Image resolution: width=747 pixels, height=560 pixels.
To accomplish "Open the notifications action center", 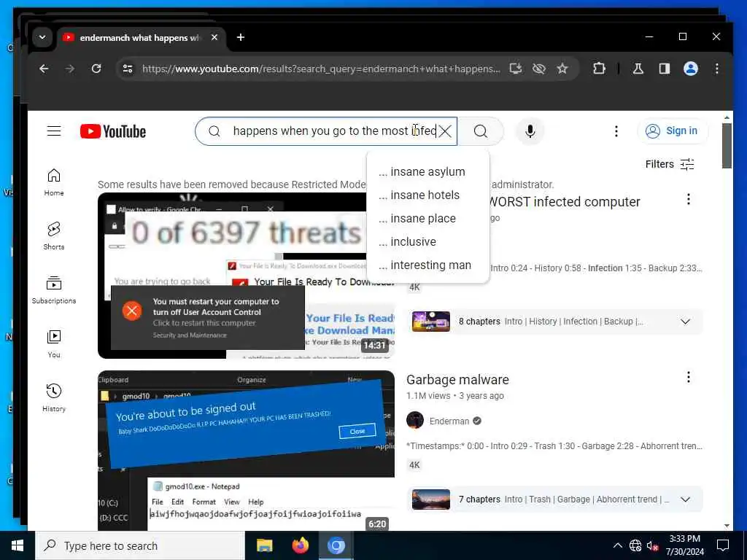I will pyautogui.click(x=723, y=545).
